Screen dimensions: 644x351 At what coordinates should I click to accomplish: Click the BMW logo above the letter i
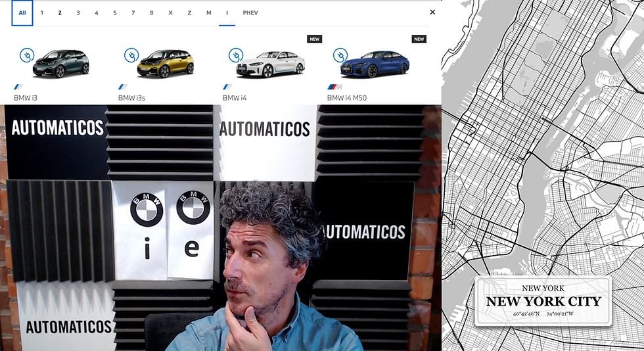point(147,210)
